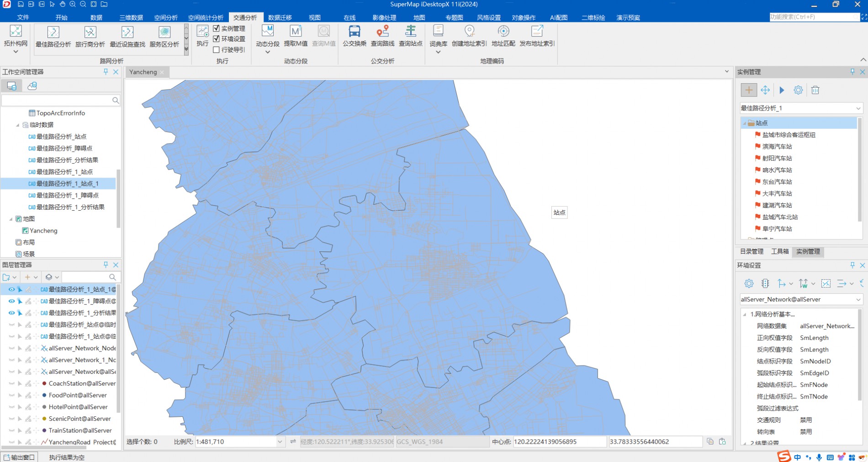This screenshot has height=462, width=868.
Task: Click the 输出窗口 button in status bar
Action: tap(19, 457)
